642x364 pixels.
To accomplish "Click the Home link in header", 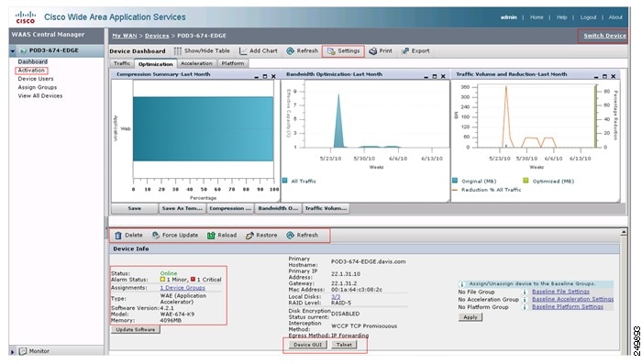I will [537, 17].
